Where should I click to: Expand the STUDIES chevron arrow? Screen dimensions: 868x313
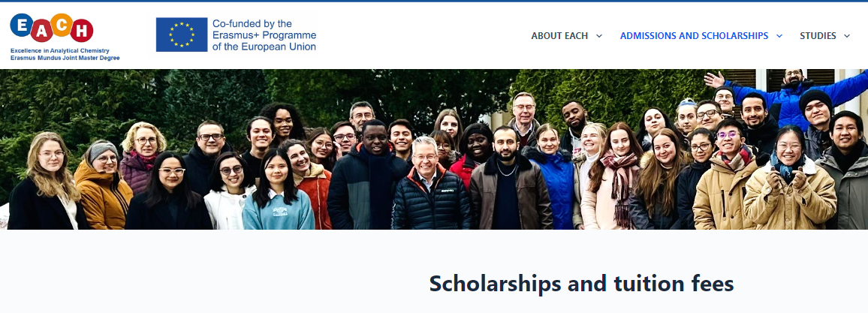tap(847, 36)
